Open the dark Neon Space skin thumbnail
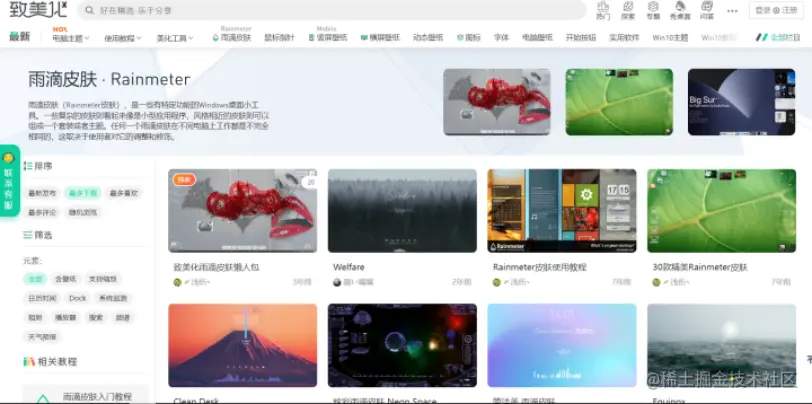 (402, 345)
